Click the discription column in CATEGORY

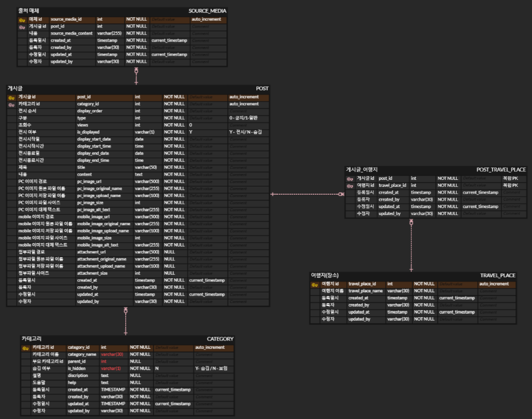coord(78,375)
